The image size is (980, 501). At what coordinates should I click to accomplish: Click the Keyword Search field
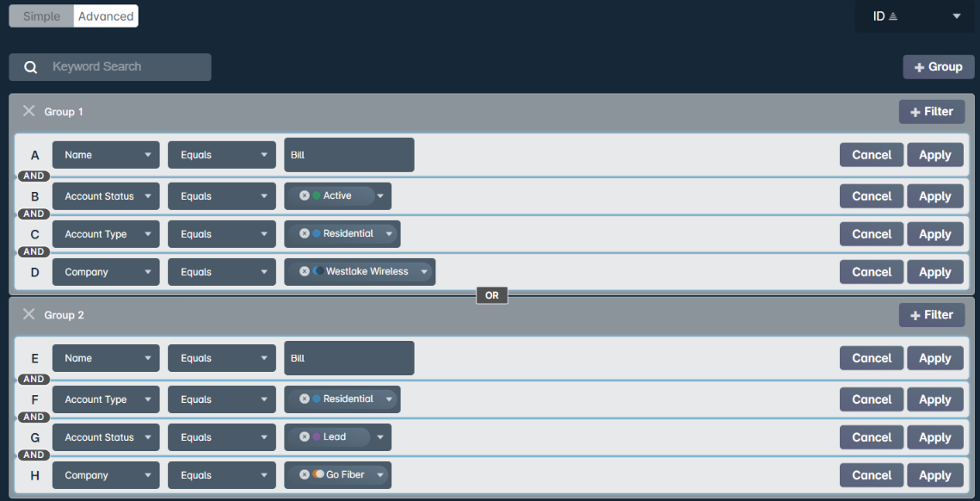[110, 67]
